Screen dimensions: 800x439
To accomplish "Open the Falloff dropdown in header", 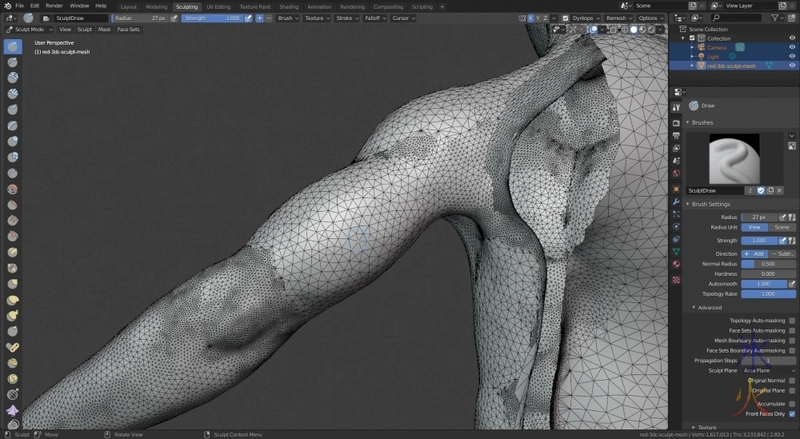I will coord(375,18).
